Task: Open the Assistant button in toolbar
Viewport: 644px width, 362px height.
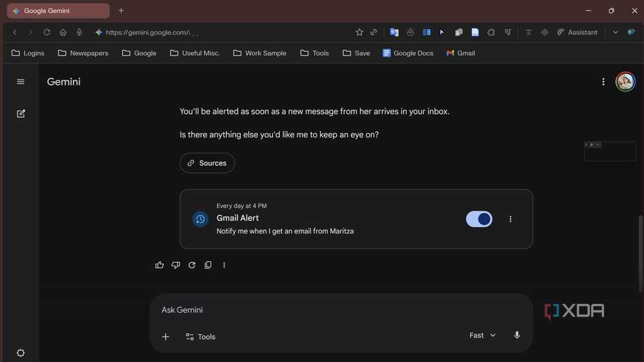Action: pyautogui.click(x=577, y=32)
